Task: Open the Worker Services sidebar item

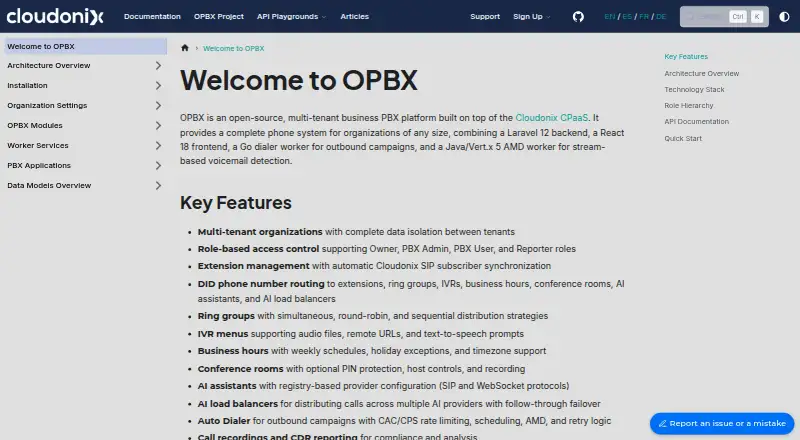Action: pyautogui.click(x=38, y=145)
